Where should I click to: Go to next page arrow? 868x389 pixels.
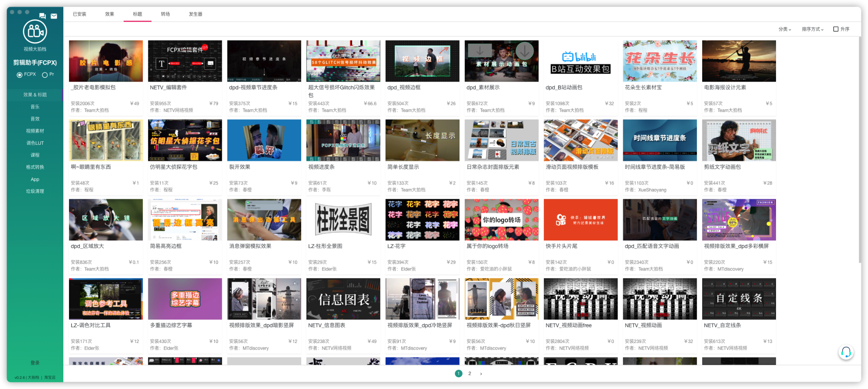tap(481, 373)
